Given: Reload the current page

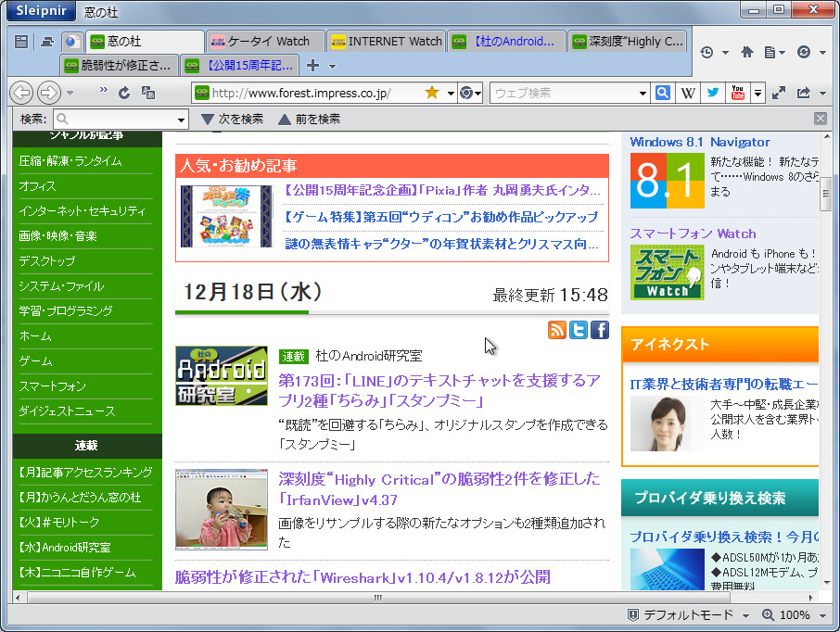Looking at the screenshot, I should 124,95.
